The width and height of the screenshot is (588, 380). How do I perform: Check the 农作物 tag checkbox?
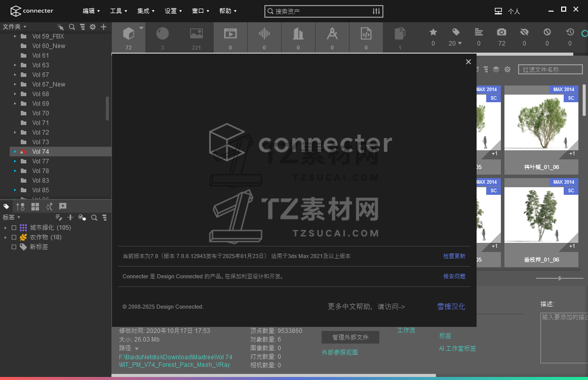point(14,237)
